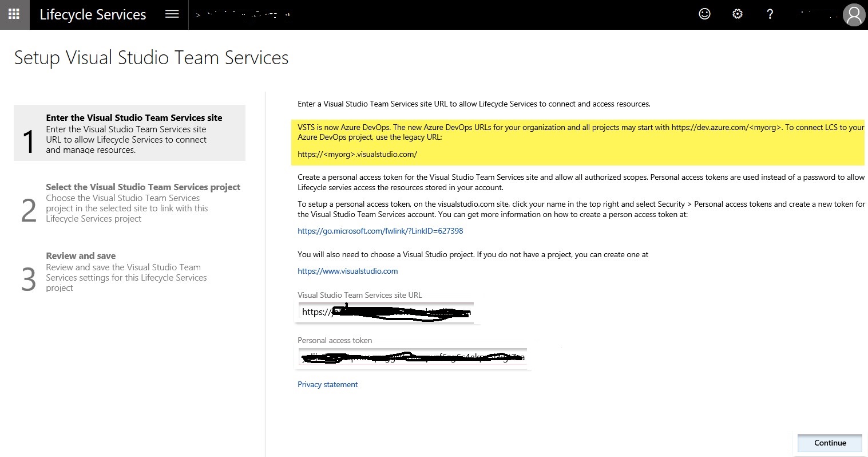
Task: Open the settings gear icon
Action: (738, 14)
